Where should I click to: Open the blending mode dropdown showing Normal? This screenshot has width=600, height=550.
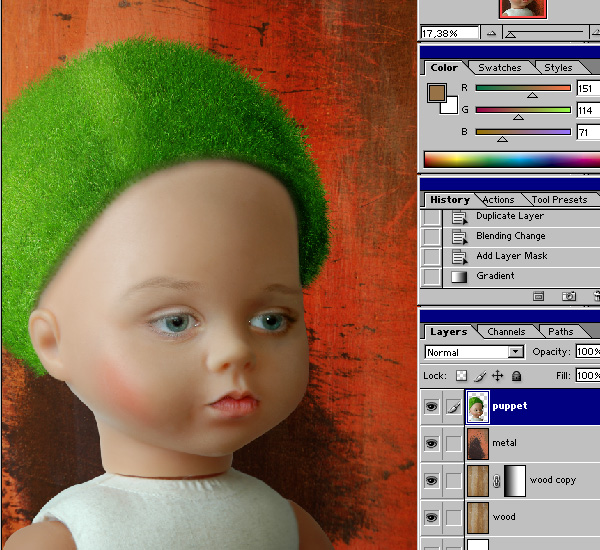tap(474, 352)
